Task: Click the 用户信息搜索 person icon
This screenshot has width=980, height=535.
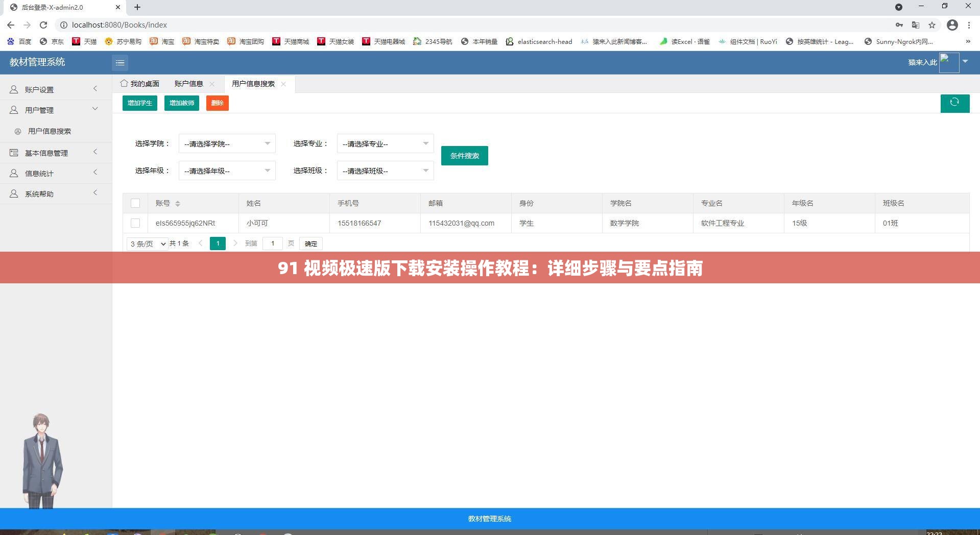Action: (18, 131)
